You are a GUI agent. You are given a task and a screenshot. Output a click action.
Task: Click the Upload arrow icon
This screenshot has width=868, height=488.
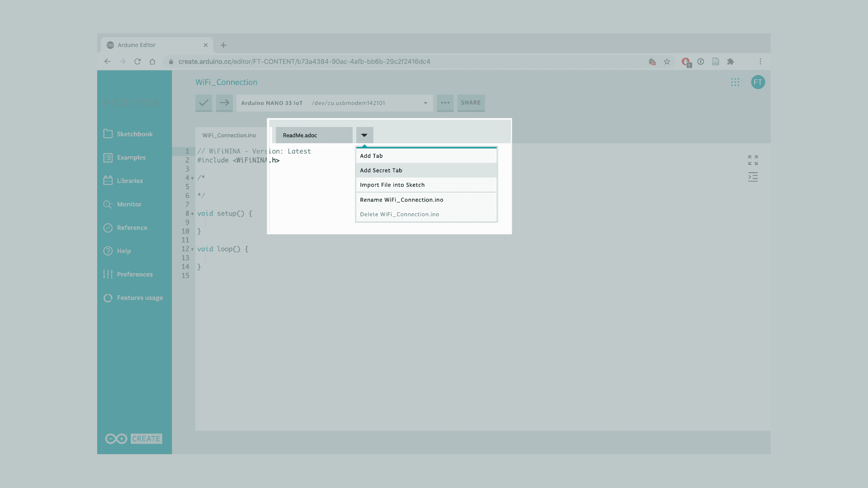[224, 103]
